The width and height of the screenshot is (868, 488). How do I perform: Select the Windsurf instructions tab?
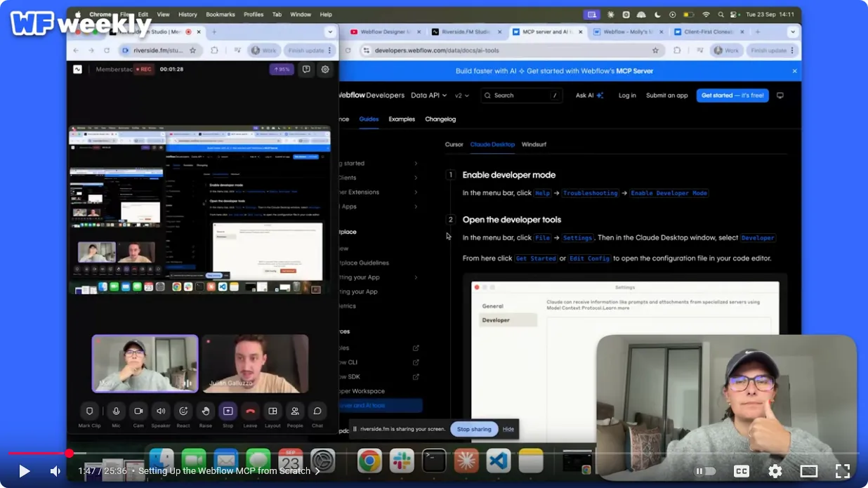534,145
